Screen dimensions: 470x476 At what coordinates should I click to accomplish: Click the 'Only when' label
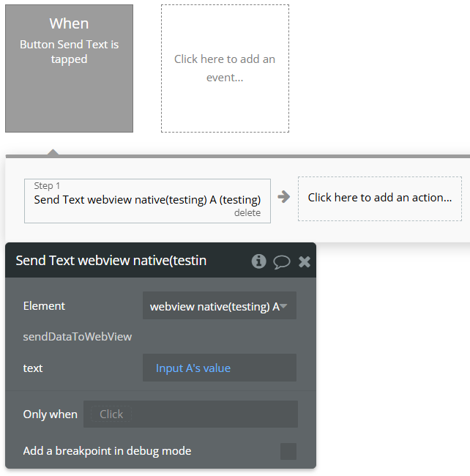tap(50, 414)
